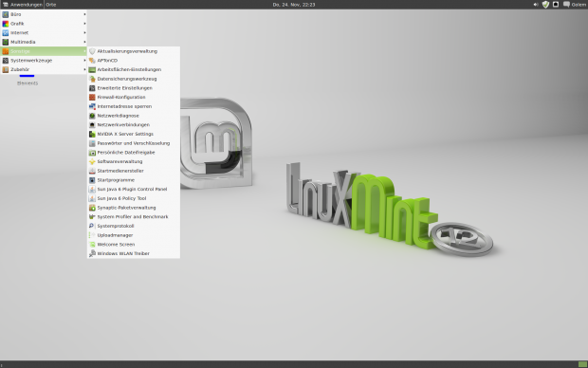Open Welcome Screen by its green icon

(92, 244)
